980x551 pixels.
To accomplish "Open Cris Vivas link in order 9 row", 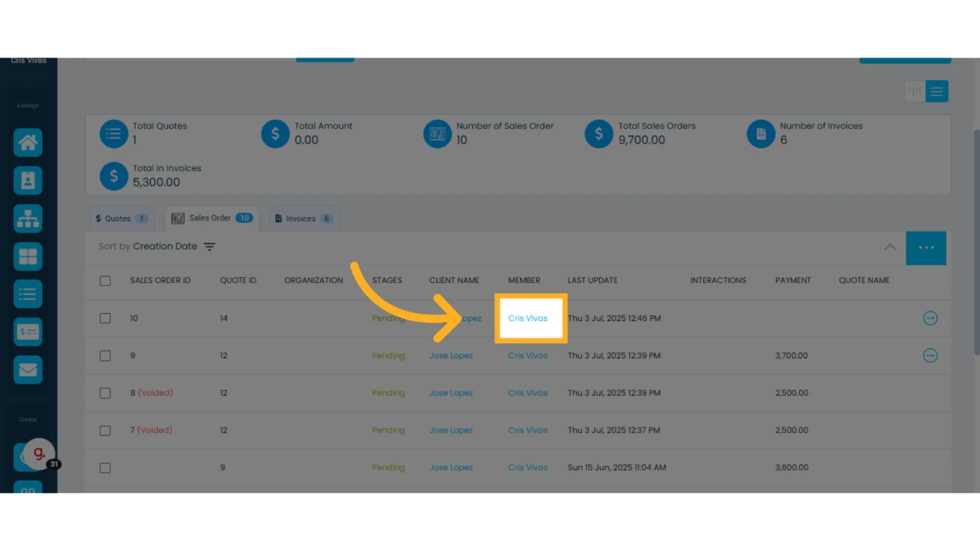I will 528,356.
